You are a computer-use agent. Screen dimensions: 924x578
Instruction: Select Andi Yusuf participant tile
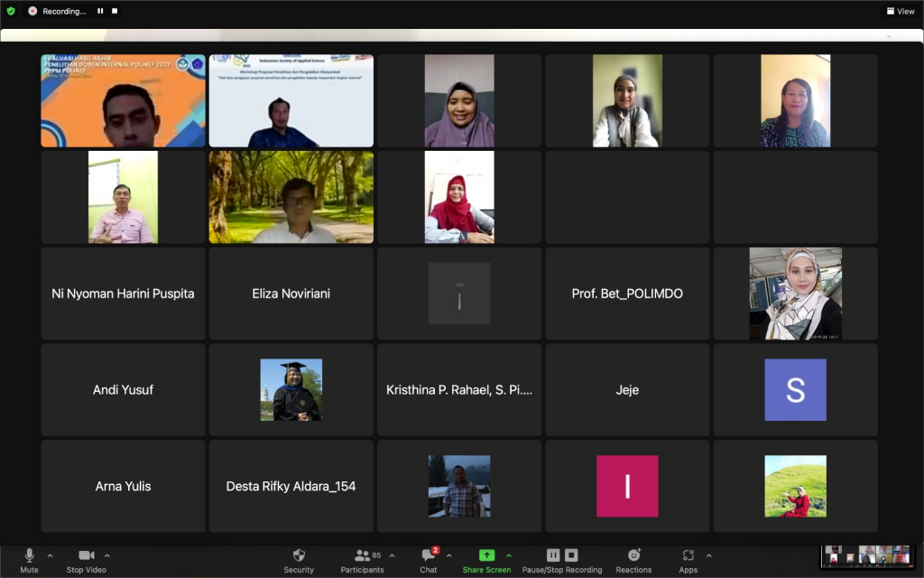(x=123, y=390)
